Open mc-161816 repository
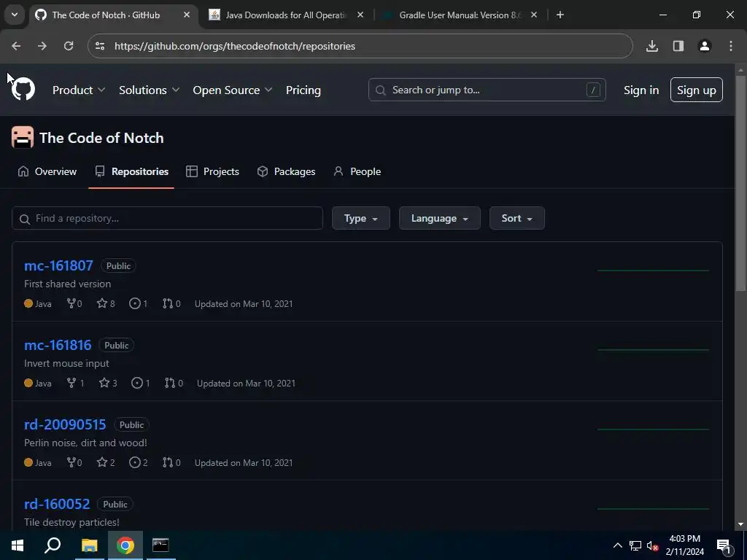Screen dimensions: 747x560 [x=58, y=345]
